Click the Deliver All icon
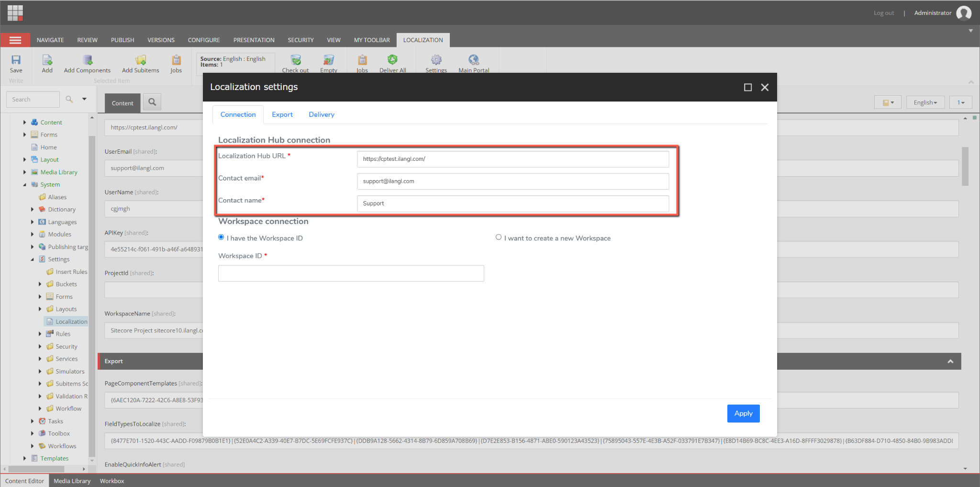The image size is (980, 487). click(x=392, y=59)
